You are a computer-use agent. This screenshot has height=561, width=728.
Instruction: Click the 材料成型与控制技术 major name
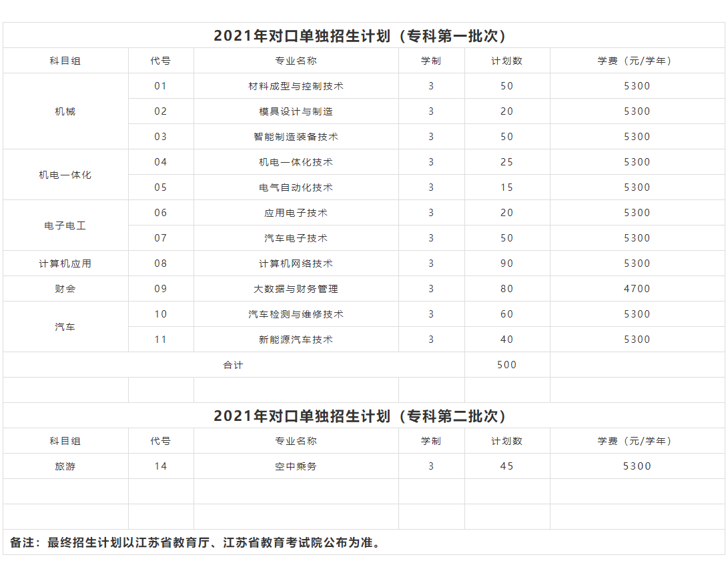click(x=296, y=85)
